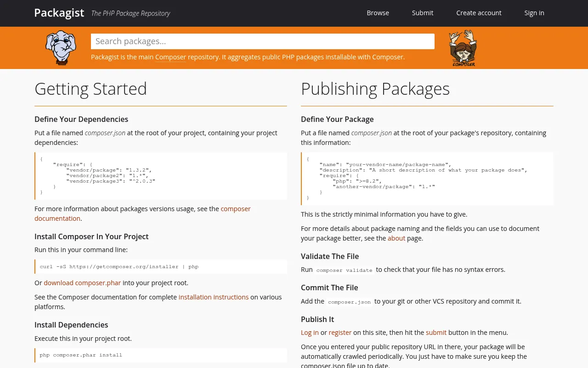Go to Create account

(479, 13)
